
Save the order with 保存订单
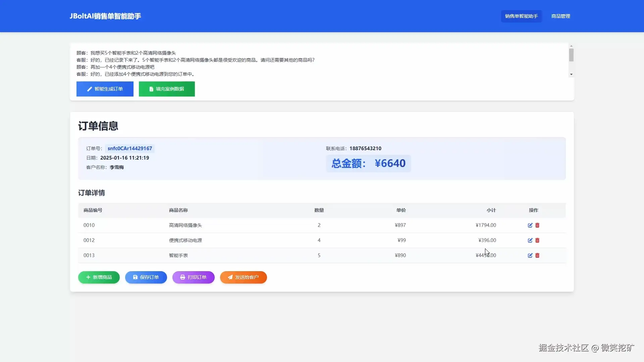pyautogui.click(x=146, y=277)
